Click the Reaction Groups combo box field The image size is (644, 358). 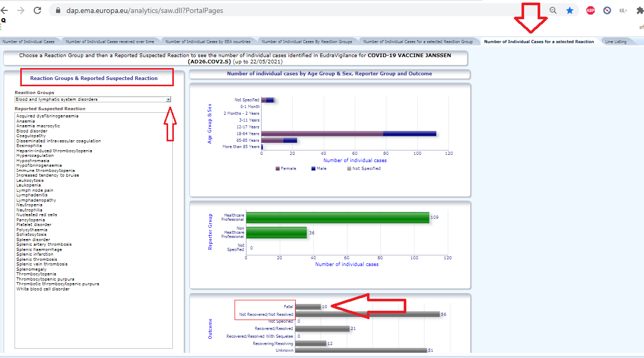(x=90, y=99)
